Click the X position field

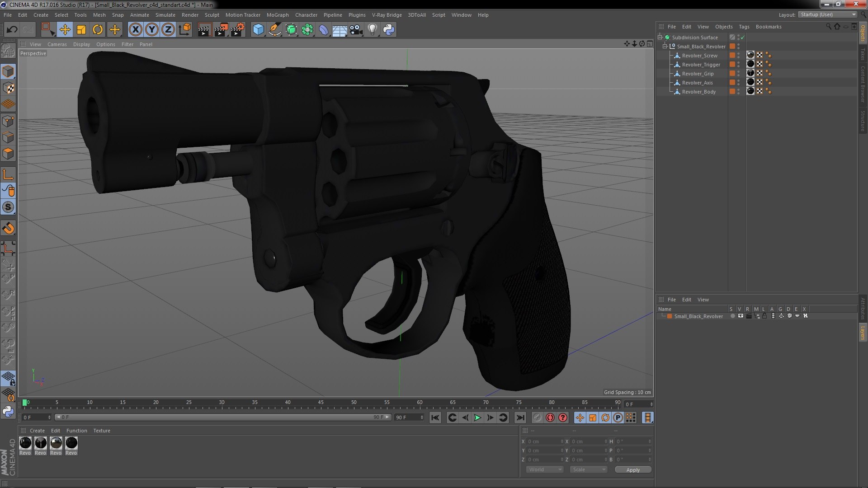[x=545, y=441]
